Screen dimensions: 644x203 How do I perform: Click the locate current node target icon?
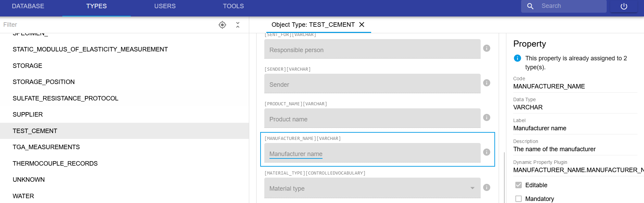[222, 25]
